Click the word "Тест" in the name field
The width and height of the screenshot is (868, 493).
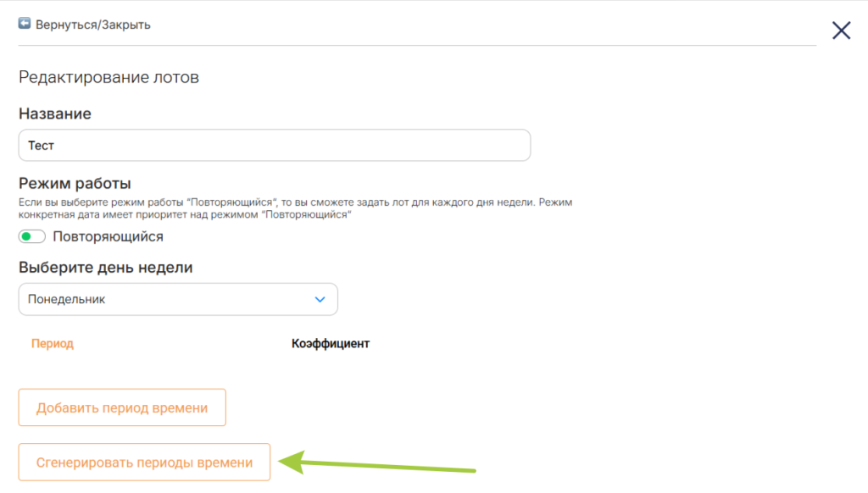pyautogui.click(x=41, y=146)
